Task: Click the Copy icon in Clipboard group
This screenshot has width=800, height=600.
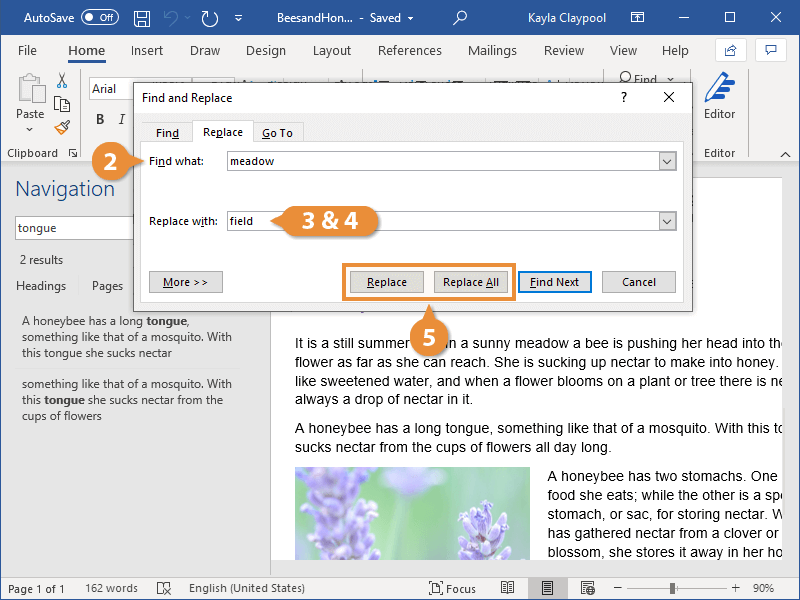Action: tap(62, 104)
